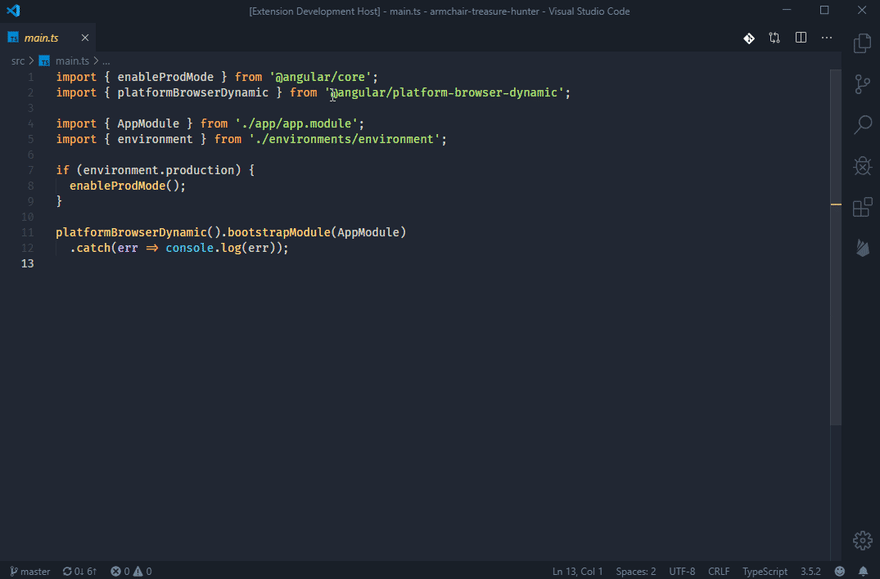880x579 pixels.
Task: Switch the master git branch
Action: [30, 571]
